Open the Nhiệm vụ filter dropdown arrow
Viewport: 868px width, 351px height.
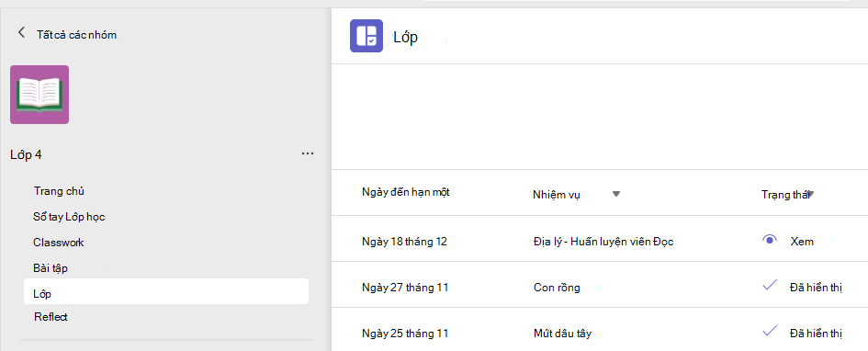point(616,194)
